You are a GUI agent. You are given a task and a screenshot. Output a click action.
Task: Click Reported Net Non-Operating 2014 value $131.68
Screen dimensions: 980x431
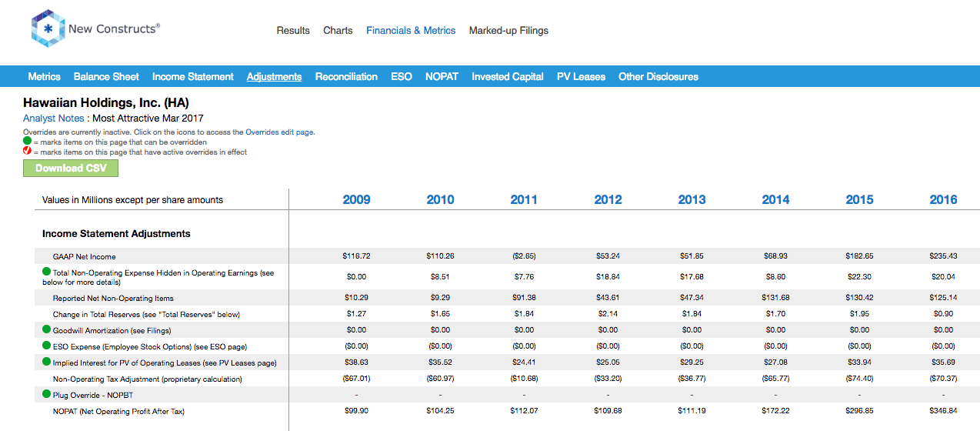[x=775, y=298]
